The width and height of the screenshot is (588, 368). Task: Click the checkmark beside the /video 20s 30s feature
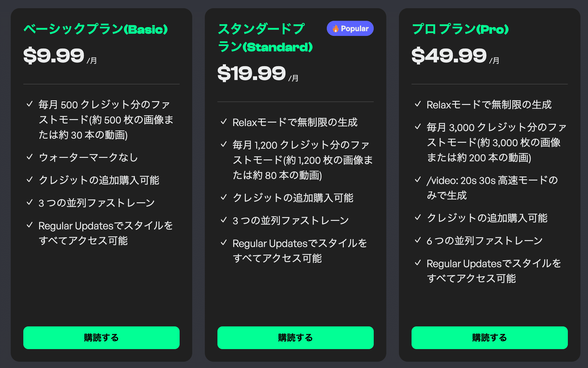click(x=418, y=180)
